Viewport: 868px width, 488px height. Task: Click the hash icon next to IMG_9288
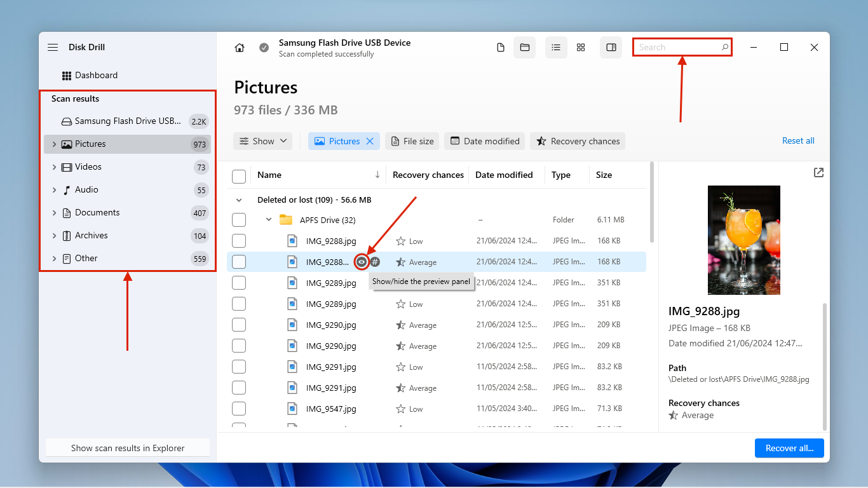(x=376, y=262)
